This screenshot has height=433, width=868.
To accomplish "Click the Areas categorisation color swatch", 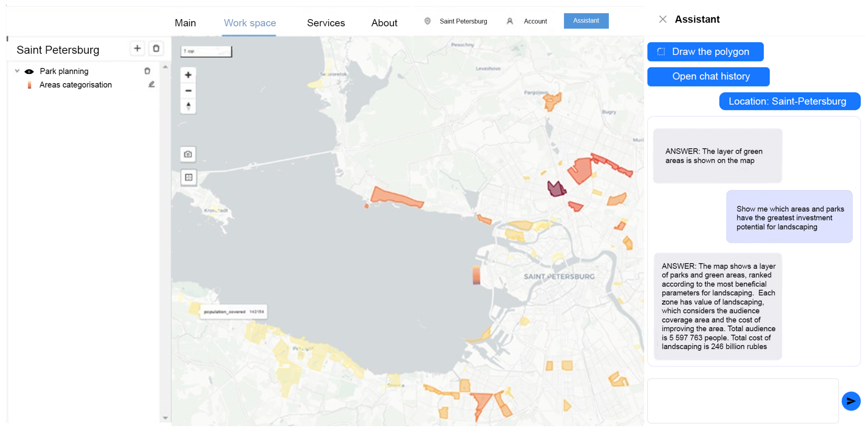I will 29,85.
